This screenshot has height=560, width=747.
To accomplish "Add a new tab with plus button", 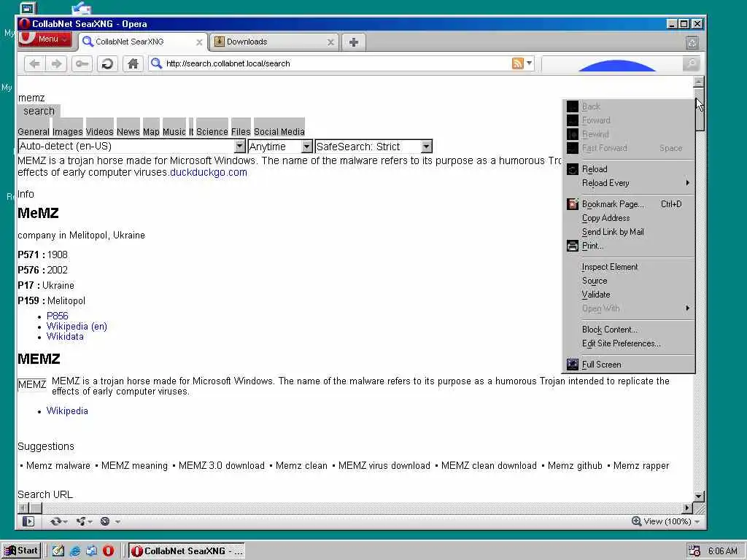I will coord(354,42).
